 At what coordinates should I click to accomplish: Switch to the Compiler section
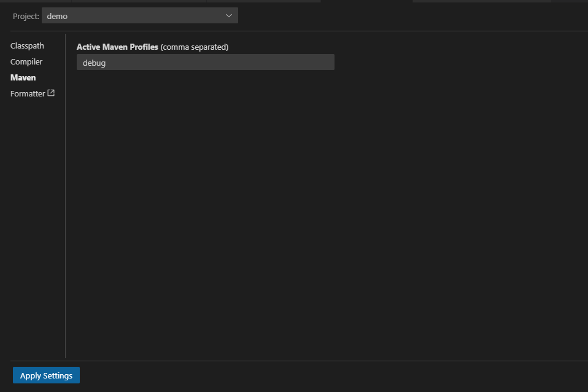pos(26,62)
